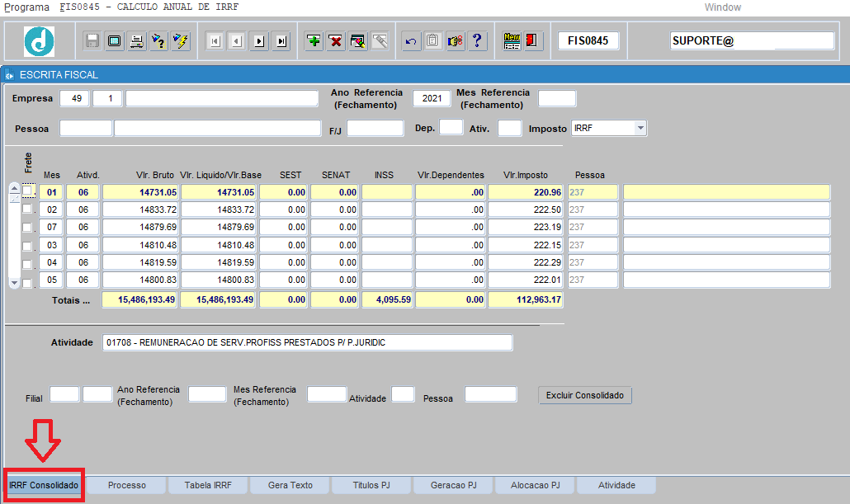
Task: Go to the previous record icon
Action: pos(237,41)
